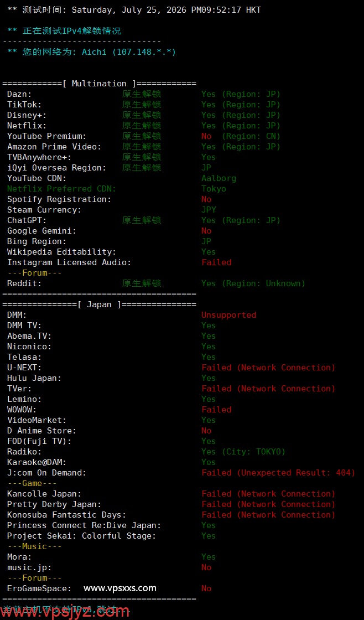Click the Netflix result line
Viewport: 364px width, 620px height.
pos(143,126)
